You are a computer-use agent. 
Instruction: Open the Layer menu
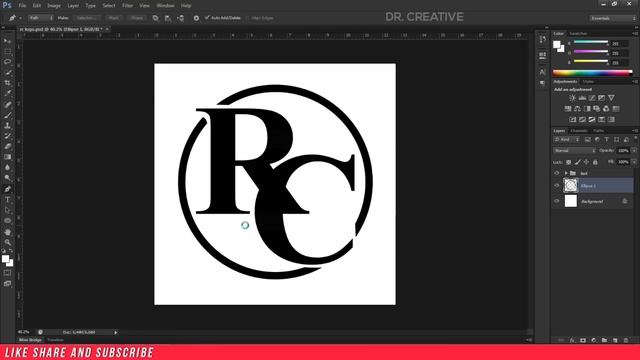pos(73,6)
